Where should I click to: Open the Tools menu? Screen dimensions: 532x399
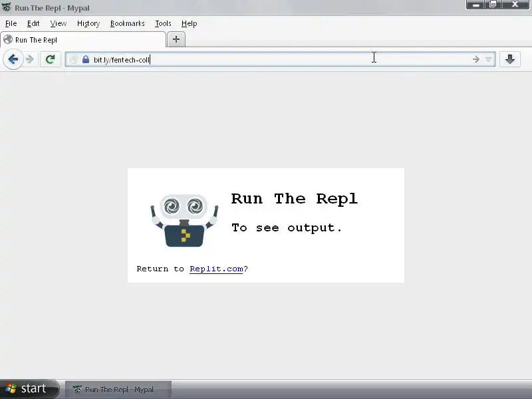tap(163, 23)
